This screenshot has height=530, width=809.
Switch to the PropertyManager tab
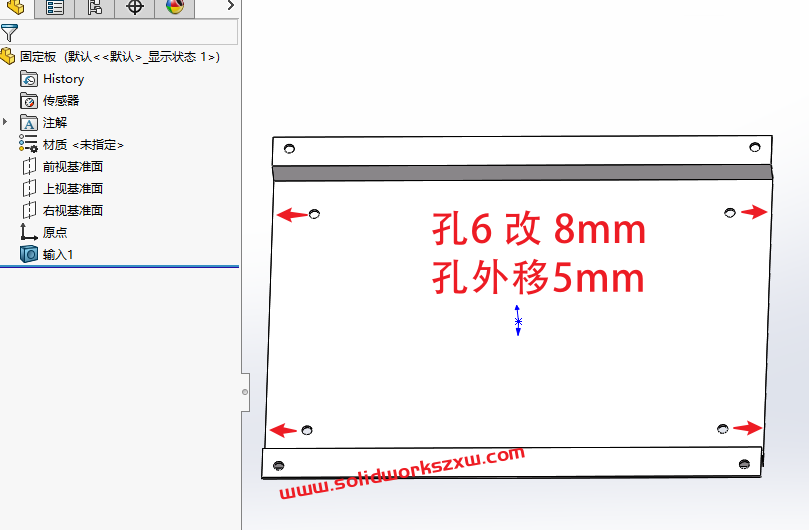(x=55, y=8)
